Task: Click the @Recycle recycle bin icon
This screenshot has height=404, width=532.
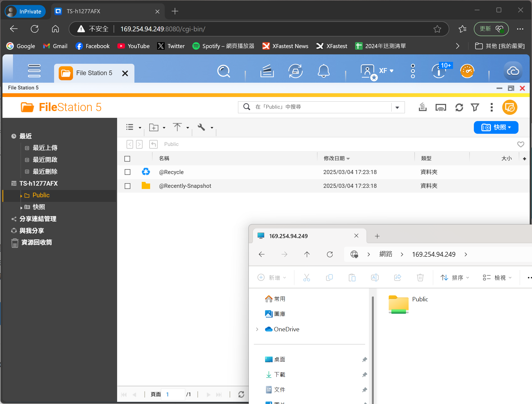Action: point(146,172)
